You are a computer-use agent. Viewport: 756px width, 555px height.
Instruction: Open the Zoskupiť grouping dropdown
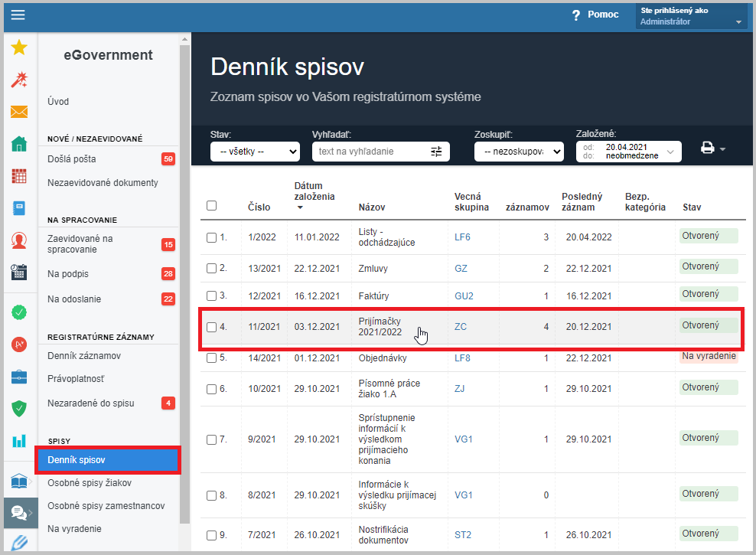coord(519,152)
